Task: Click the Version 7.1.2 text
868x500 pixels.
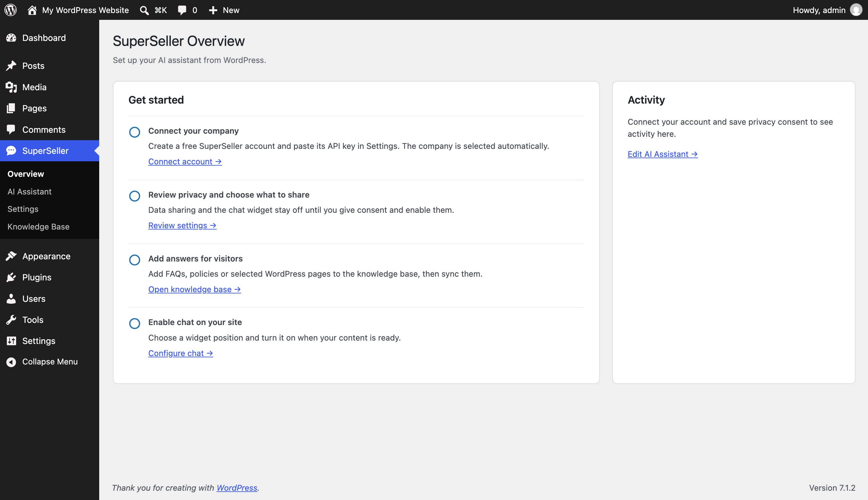Action: pyautogui.click(x=832, y=488)
